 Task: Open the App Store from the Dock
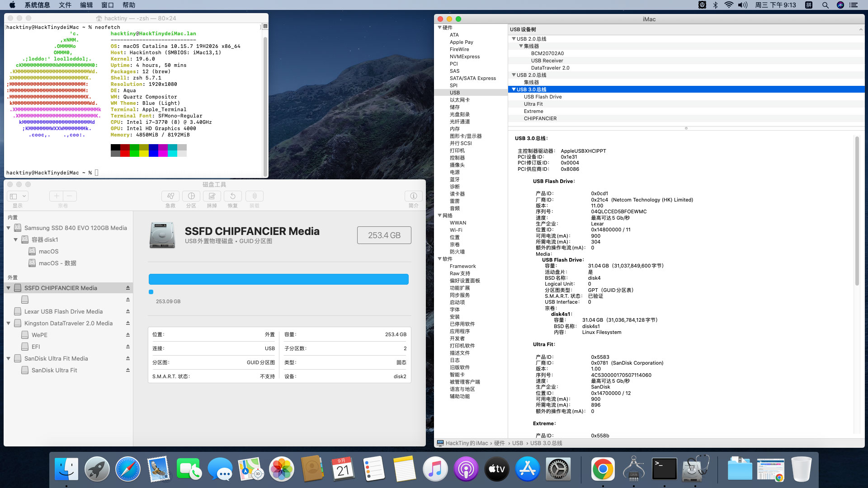[x=527, y=469]
